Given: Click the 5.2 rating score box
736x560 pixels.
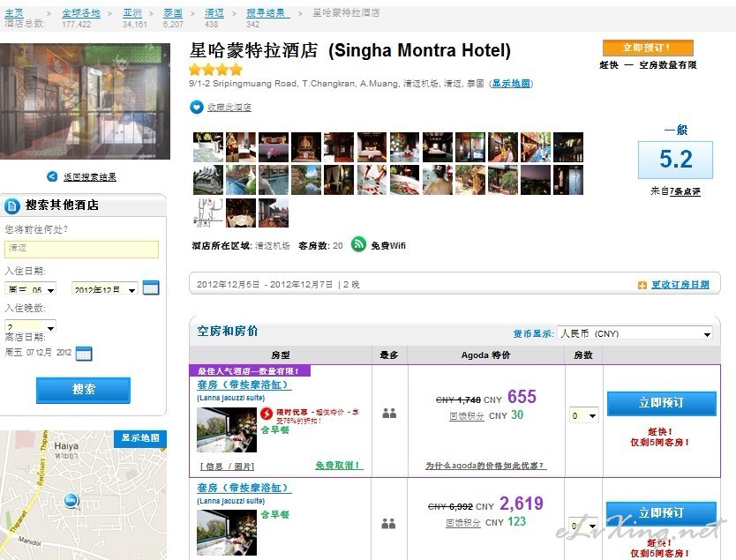Looking at the screenshot, I should (675, 160).
